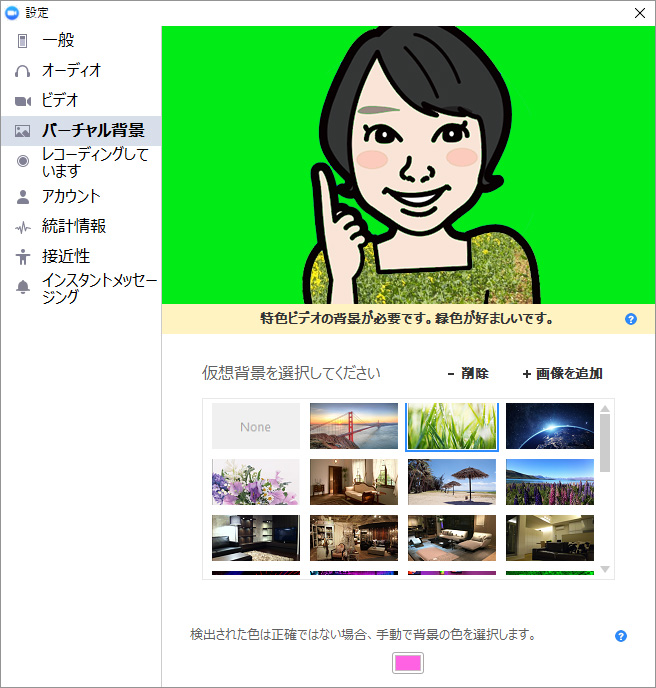Select the beach umbrella background thumbnail

coord(451,482)
